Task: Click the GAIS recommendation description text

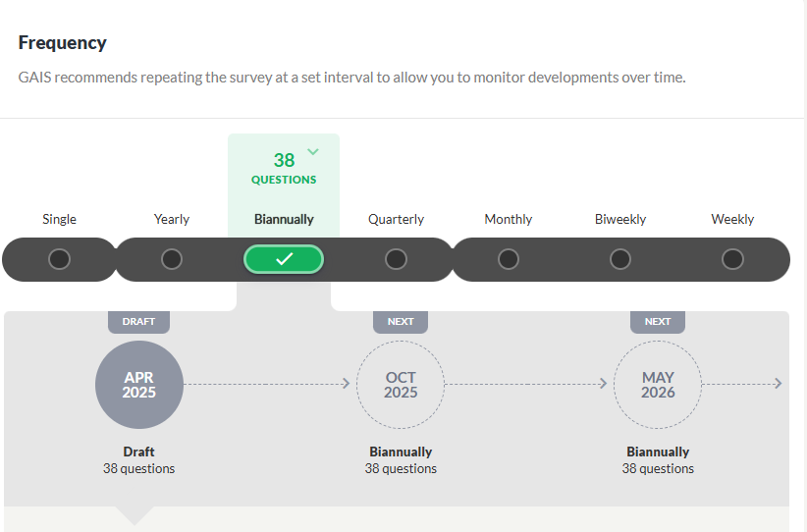Action: pos(352,78)
